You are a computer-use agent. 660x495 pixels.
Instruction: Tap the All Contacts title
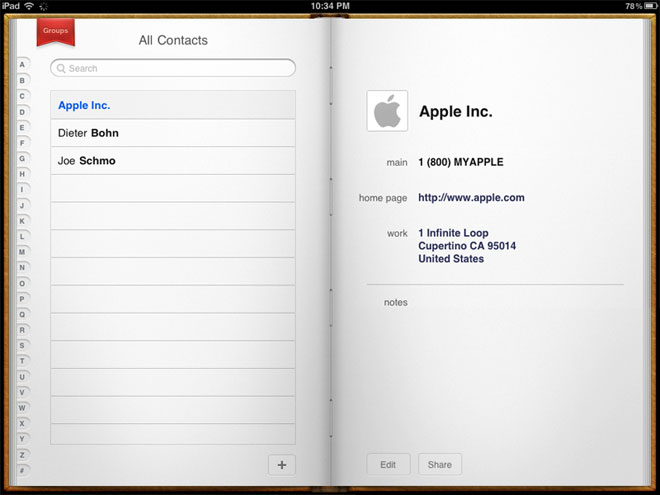pyautogui.click(x=173, y=40)
